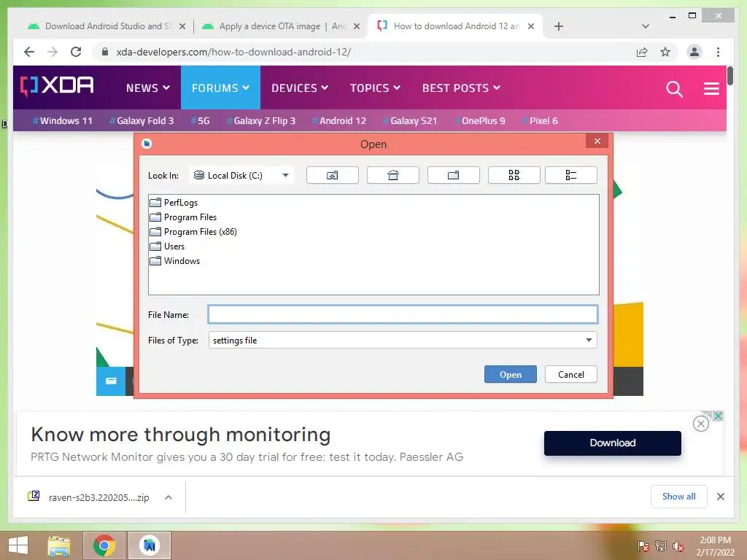Click the XDA search magnifier icon
The width and height of the screenshot is (747, 560).
pyautogui.click(x=674, y=88)
